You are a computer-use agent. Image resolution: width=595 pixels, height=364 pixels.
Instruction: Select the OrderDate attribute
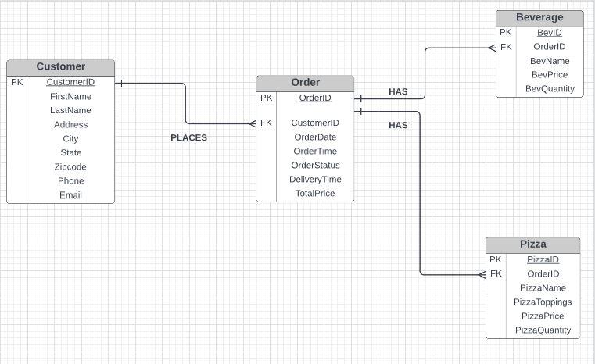tap(315, 137)
